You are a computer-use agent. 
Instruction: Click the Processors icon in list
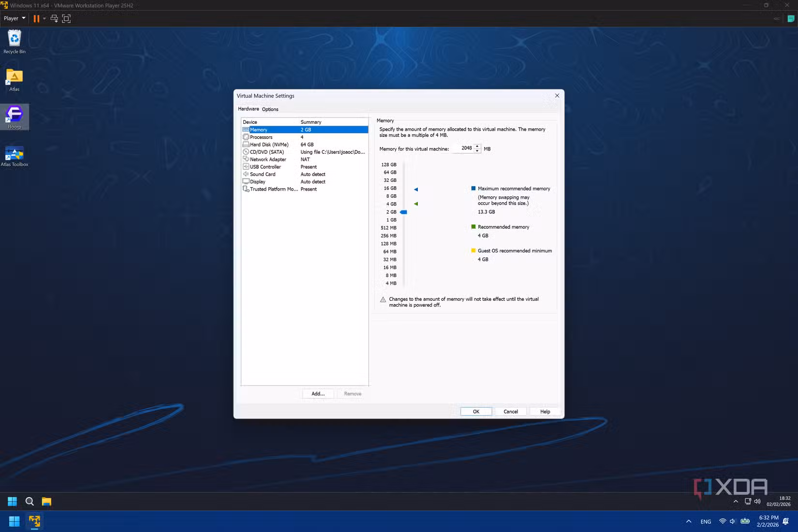click(x=246, y=137)
